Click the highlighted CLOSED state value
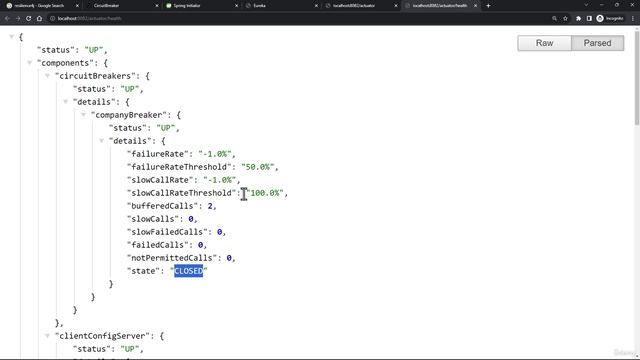 [189, 271]
